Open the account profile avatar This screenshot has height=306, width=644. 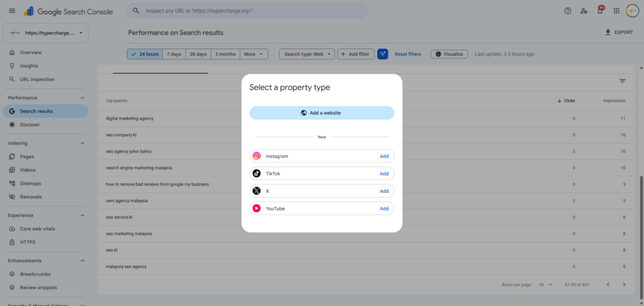(633, 11)
